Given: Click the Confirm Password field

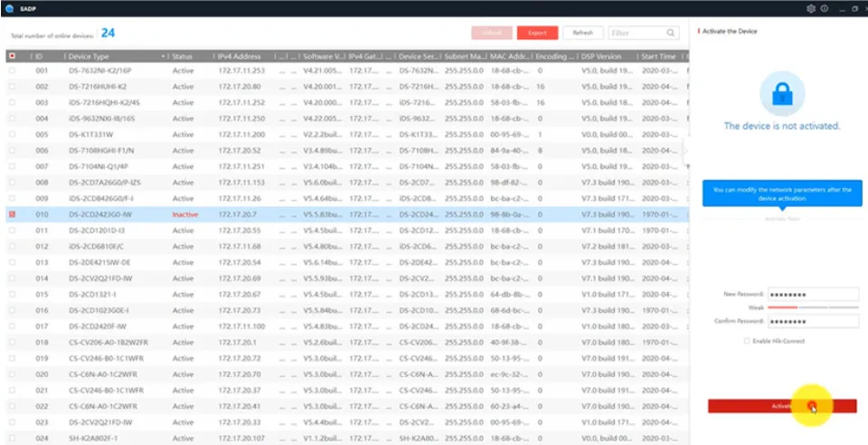Looking at the screenshot, I should click(813, 321).
